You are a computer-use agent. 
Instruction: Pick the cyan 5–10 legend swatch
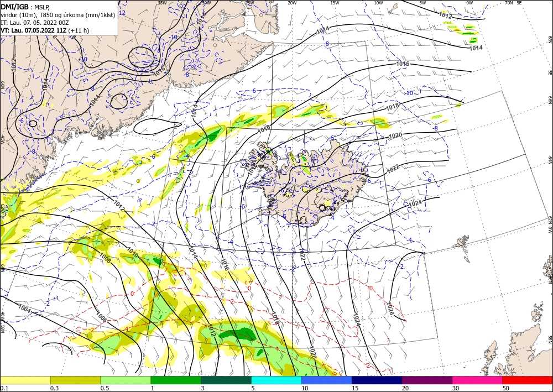coord(276,380)
